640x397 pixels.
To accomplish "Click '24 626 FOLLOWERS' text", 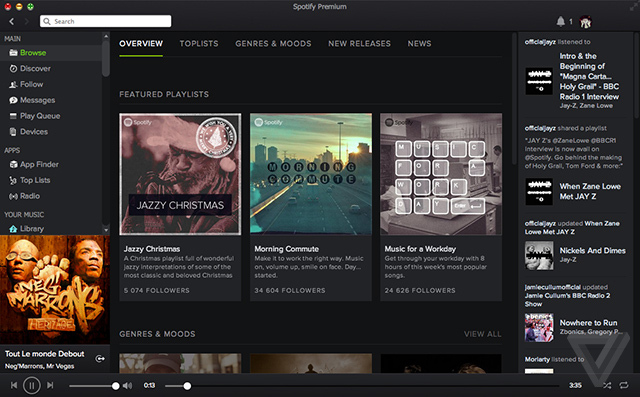I will [x=420, y=291].
